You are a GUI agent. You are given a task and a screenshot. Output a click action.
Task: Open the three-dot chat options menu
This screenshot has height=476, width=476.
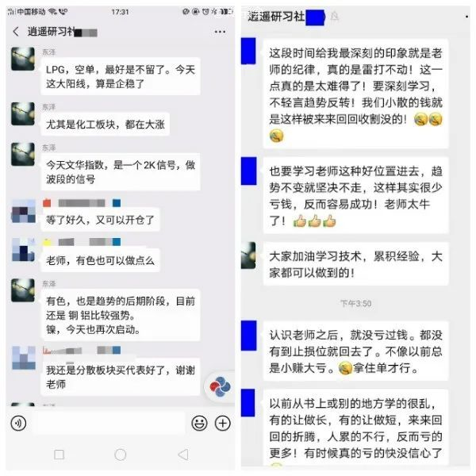(220, 32)
